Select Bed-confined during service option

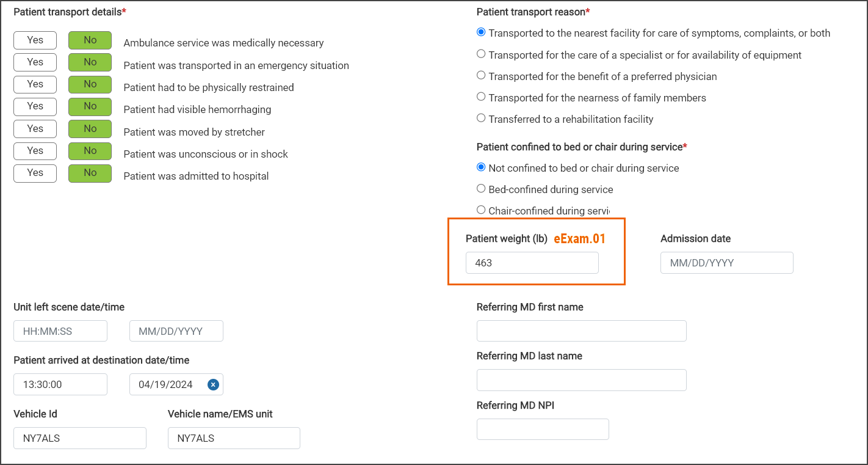[481, 188]
